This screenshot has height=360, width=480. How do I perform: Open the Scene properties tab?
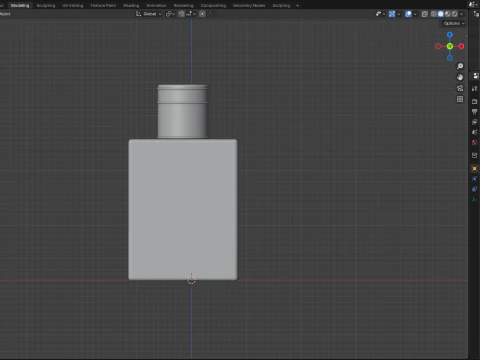[x=475, y=132]
